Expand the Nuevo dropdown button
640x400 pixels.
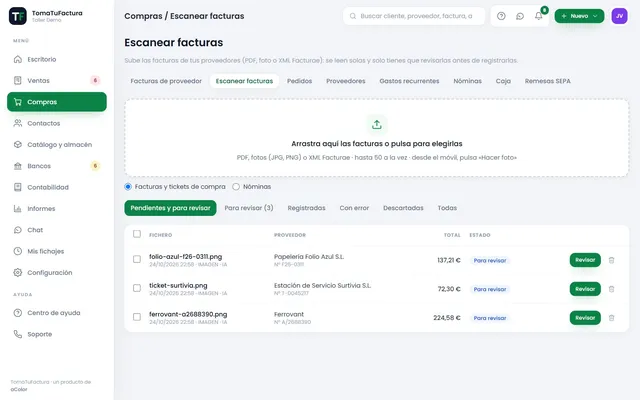[579, 16]
